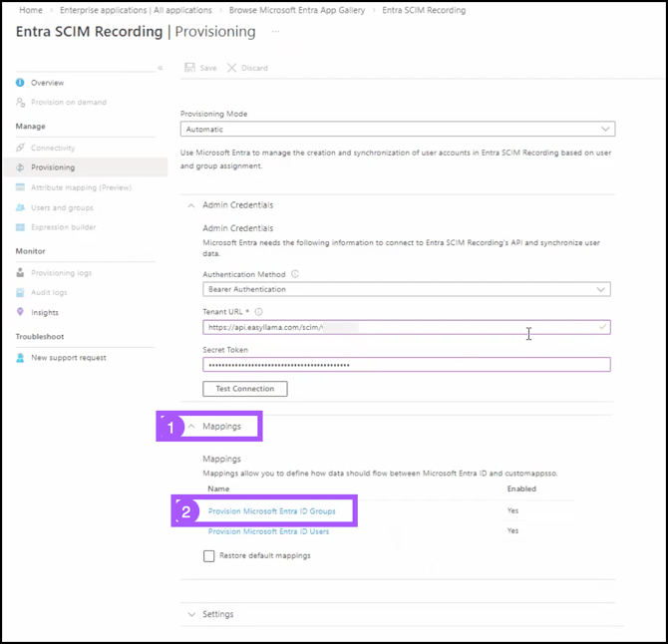
Task: Click the New support request icon
Action: [x=20, y=358]
